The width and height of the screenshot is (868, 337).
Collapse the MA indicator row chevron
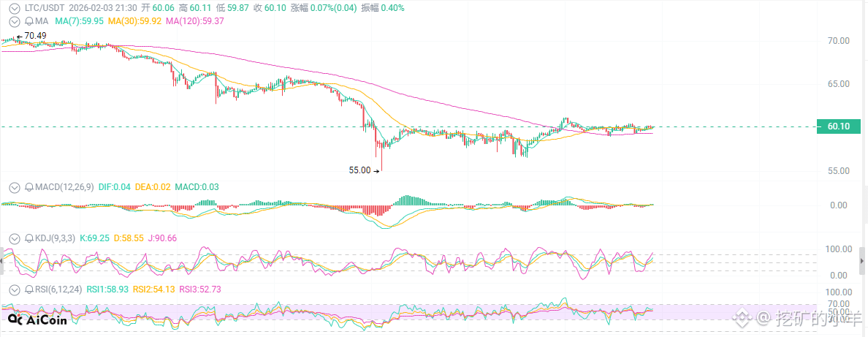pyautogui.click(x=15, y=22)
